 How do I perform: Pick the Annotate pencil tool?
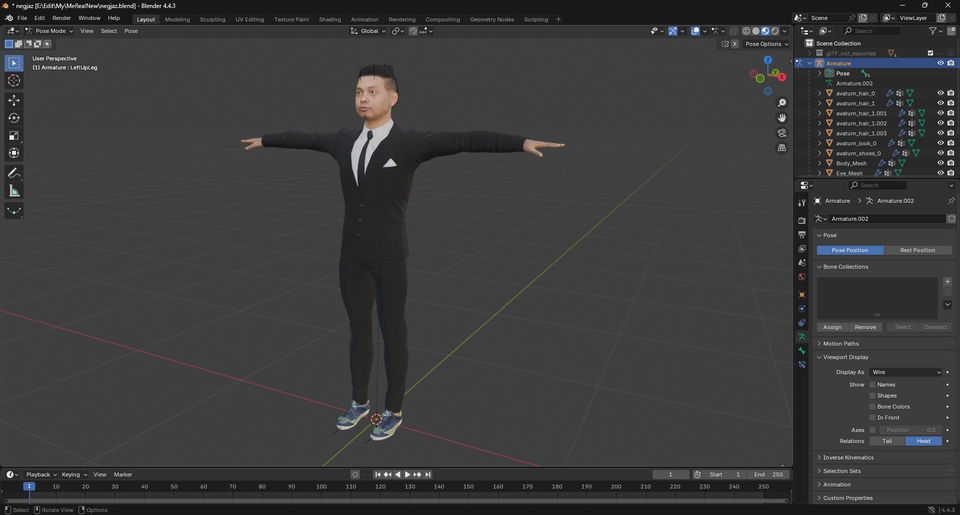click(14, 173)
